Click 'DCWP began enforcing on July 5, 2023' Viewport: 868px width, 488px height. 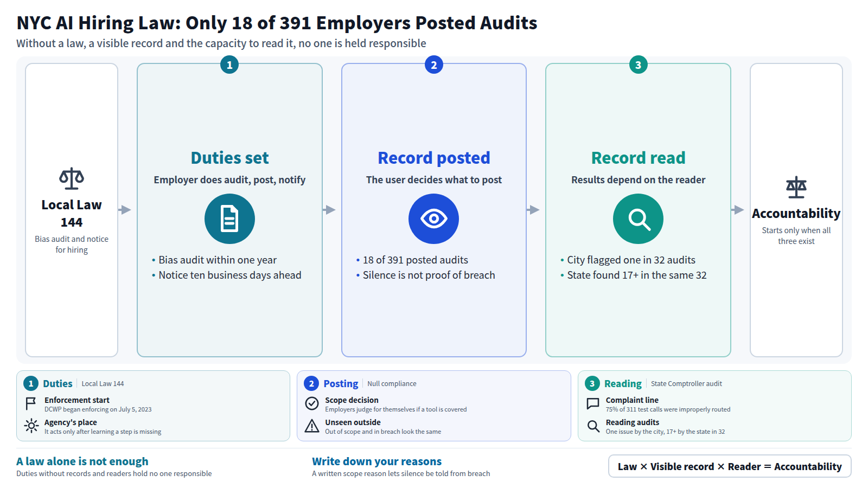98,409
